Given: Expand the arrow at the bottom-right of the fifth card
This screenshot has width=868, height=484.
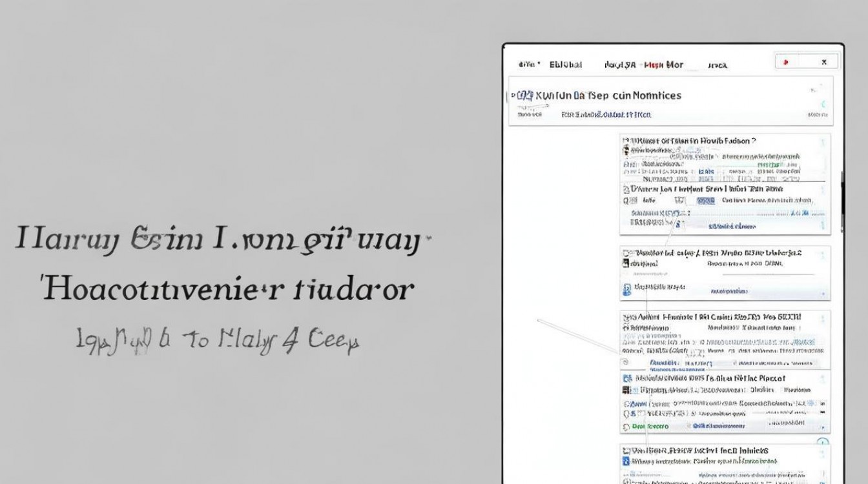Looking at the screenshot, I should coord(822,427).
